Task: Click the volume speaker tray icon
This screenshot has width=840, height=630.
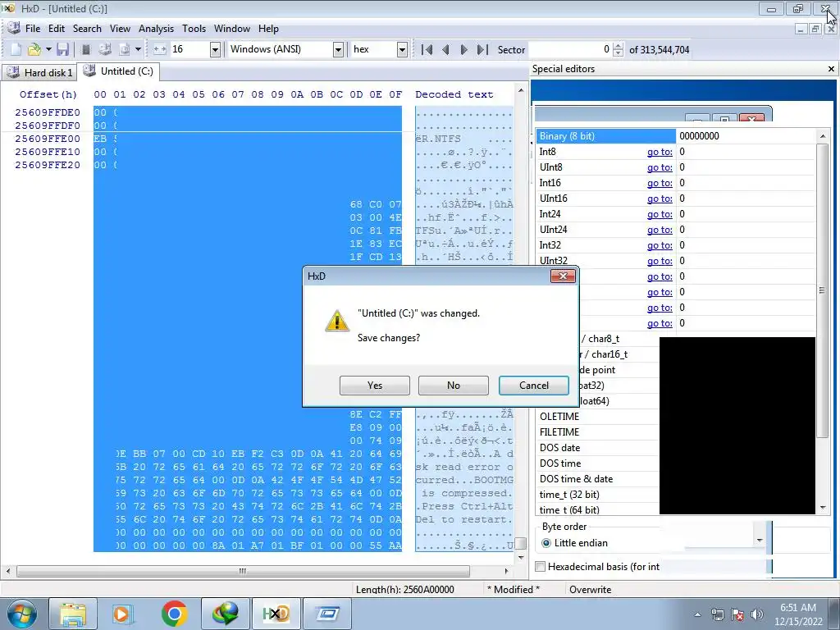Action: [756, 614]
